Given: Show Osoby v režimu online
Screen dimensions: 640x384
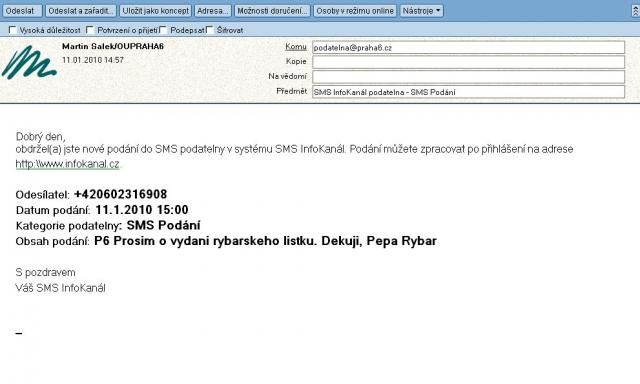Looking at the screenshot, I should tap(355, 11).
